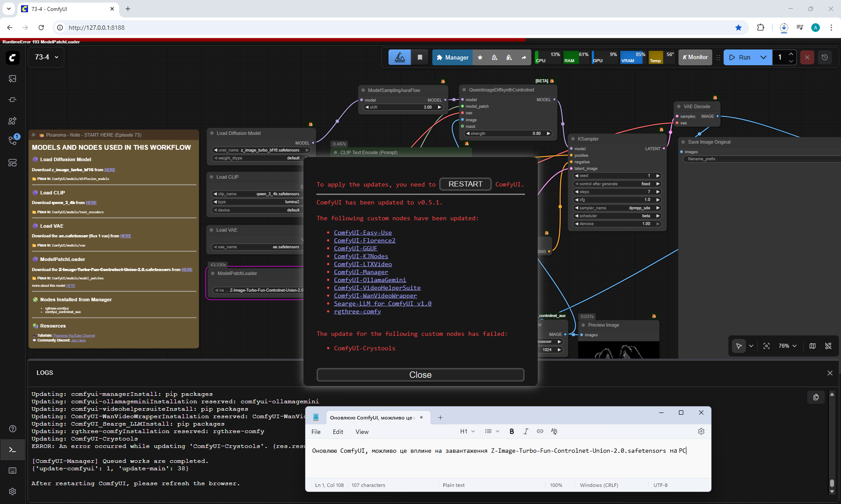This screenshot has height=504, width=841.
Task: Expand the Run button dropdown arrow
Action: pos(763,57)
